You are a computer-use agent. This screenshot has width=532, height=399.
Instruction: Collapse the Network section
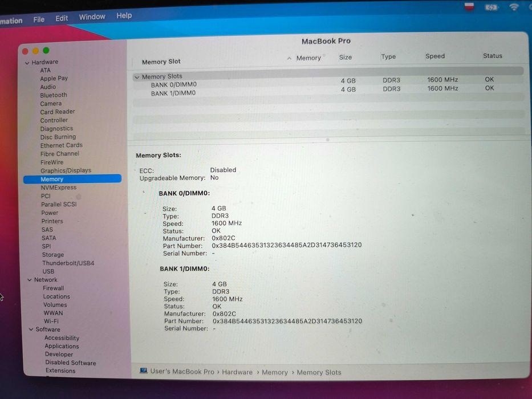click(29, 280)
